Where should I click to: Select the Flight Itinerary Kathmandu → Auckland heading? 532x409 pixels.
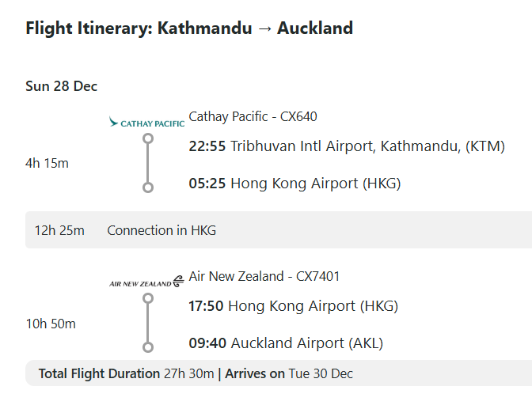point(189,28)
